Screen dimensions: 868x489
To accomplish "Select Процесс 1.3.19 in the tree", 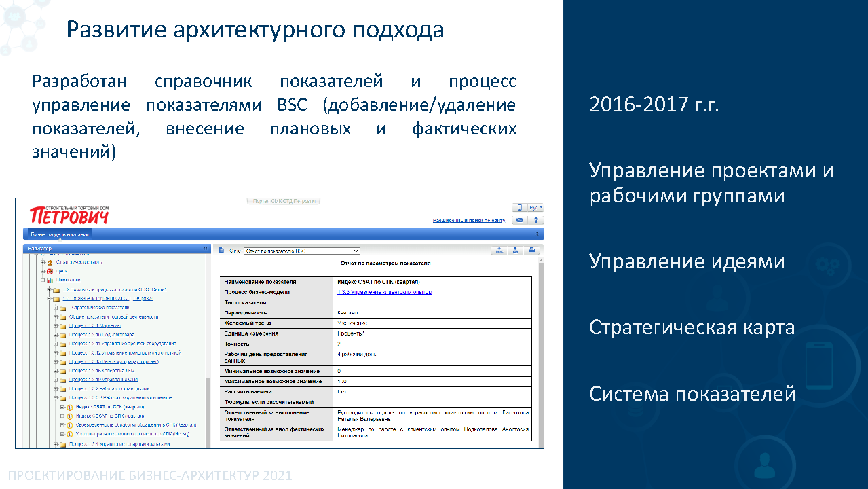I will pyautogui.click(x=103, y=380).
